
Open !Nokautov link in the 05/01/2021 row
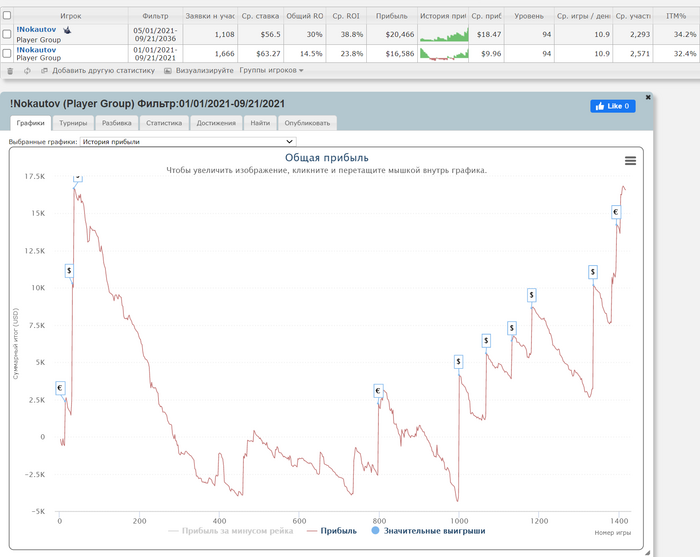click(x=36, y=29)
